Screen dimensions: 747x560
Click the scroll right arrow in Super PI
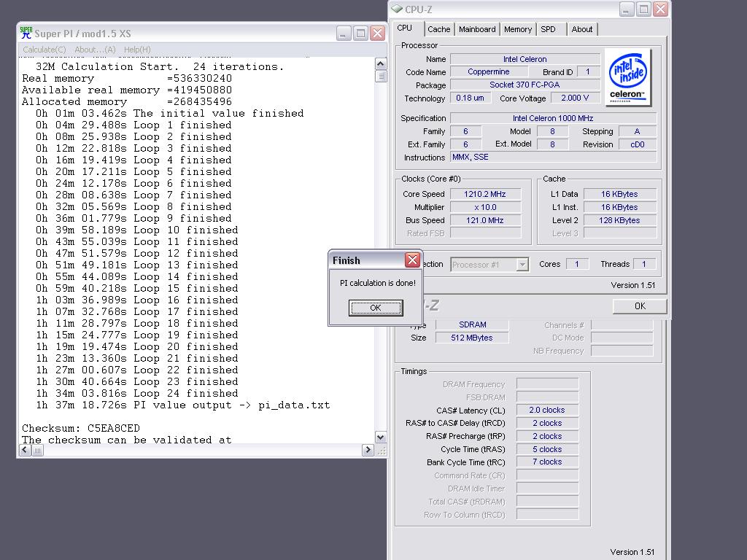pos(368,450)
